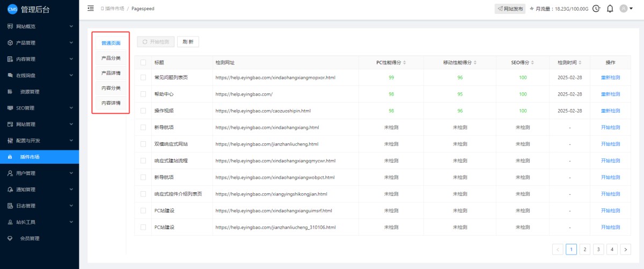The width and height of the screenshot is (644, 269).
Task: Open the notification bell icon
Action: click(x=610, y=9)
